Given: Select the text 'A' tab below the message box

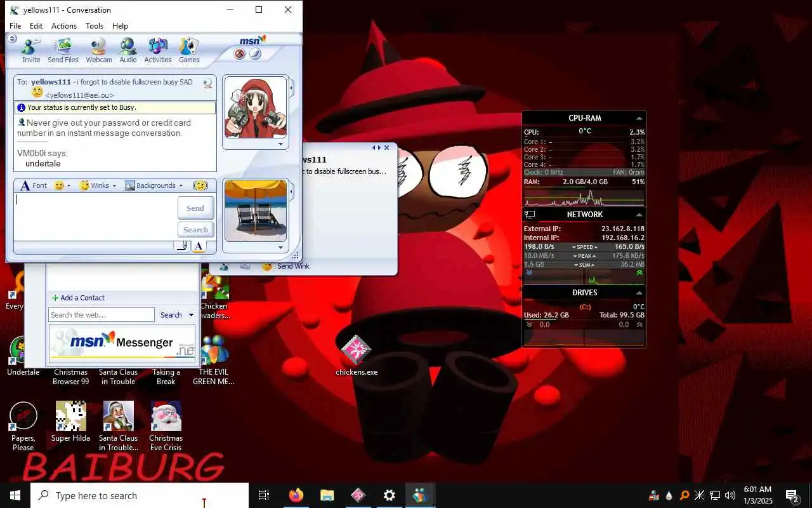Looking at the screenshot, I should tap(199, 246).
